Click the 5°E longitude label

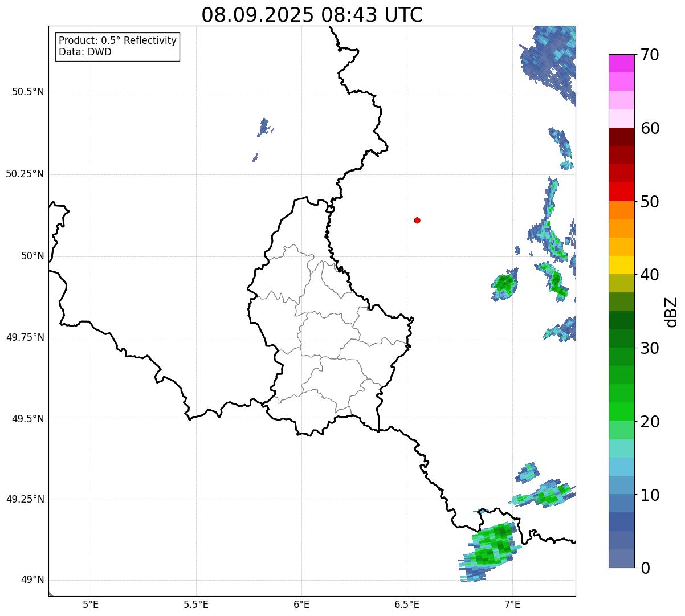coord(91,604)
